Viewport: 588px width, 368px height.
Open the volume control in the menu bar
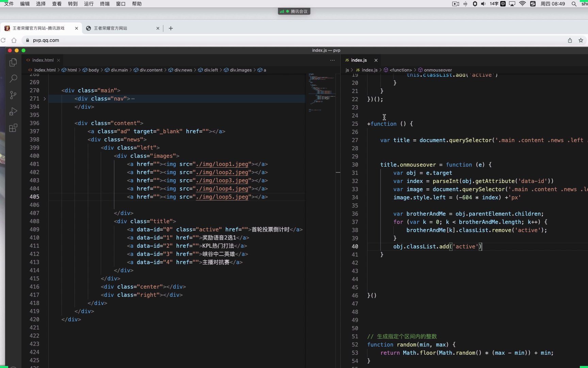(x=483, y=4)
